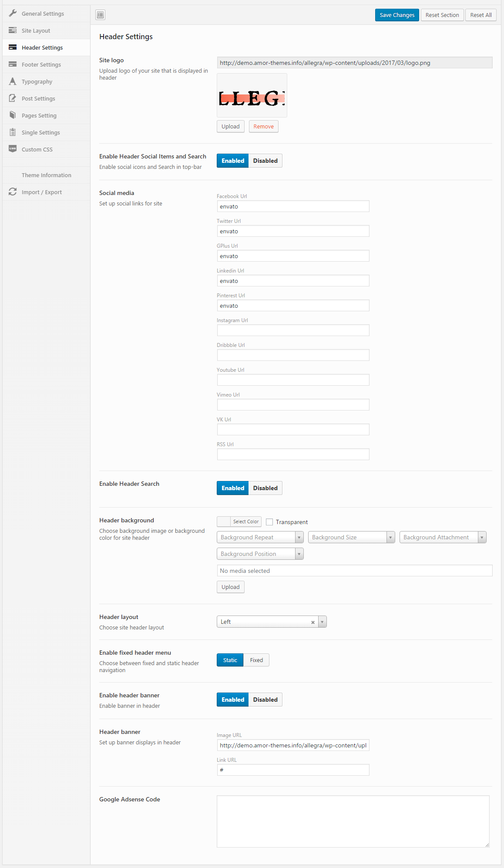The height and width of the screenshot is (868, 504).
Task: Open the Background Repeat dropdown
Action: 260,537
